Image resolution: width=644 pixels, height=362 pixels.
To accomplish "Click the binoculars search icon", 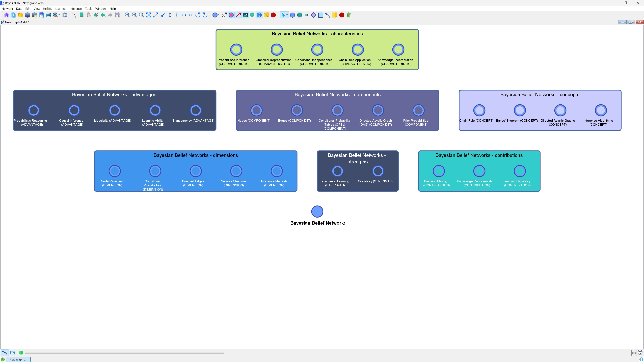I will (117, 15).
